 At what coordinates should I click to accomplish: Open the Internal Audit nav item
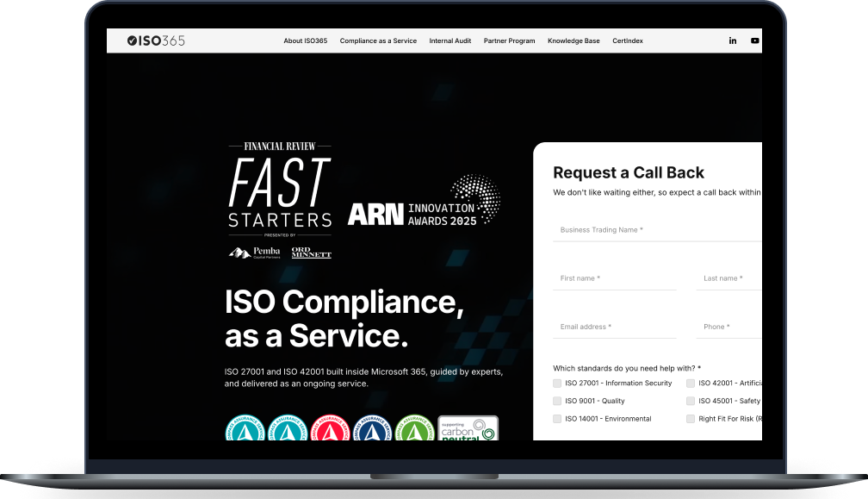(450, 41)
